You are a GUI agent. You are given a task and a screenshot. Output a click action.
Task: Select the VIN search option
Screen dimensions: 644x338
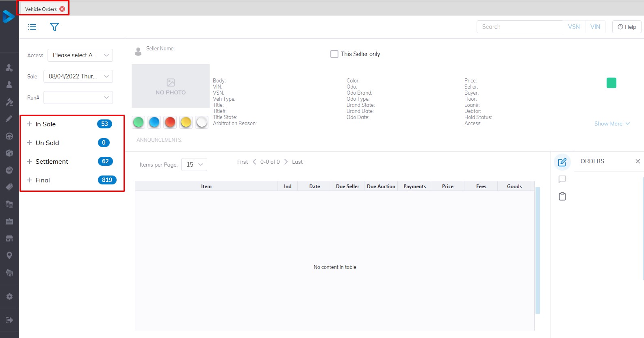(595, 27)
